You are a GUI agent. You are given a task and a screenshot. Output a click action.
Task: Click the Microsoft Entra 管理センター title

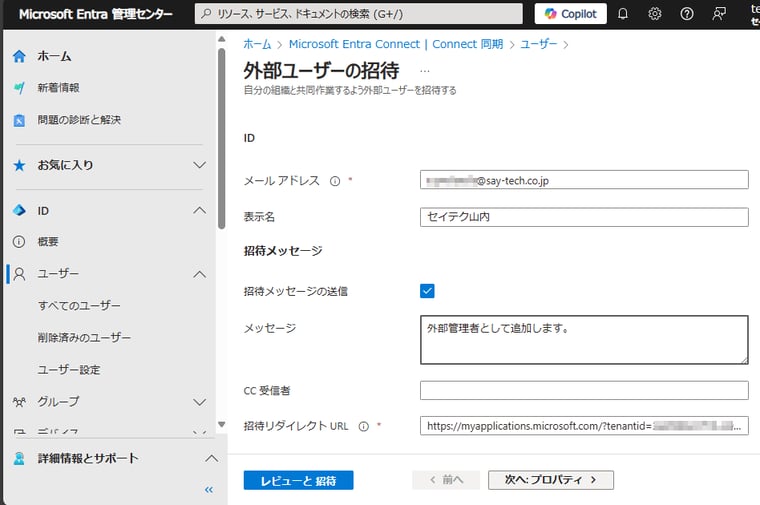click(95, 14)
